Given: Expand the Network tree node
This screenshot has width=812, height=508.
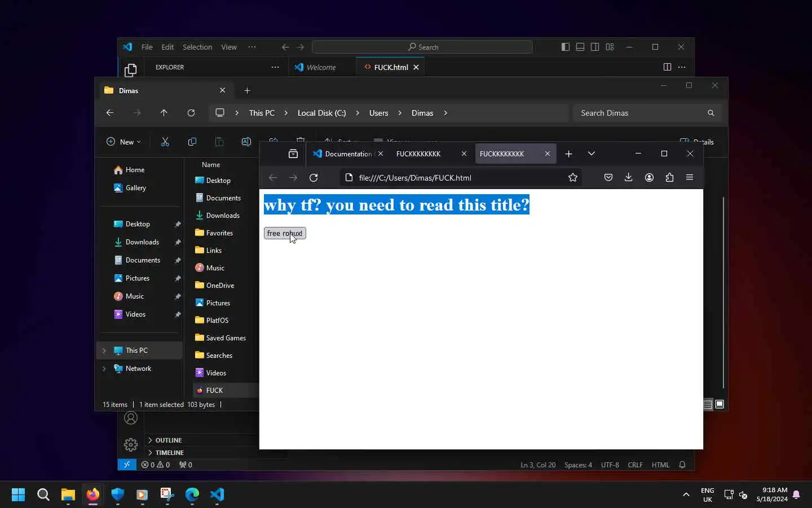Looking at the screenshot, I should click(104, 369).
